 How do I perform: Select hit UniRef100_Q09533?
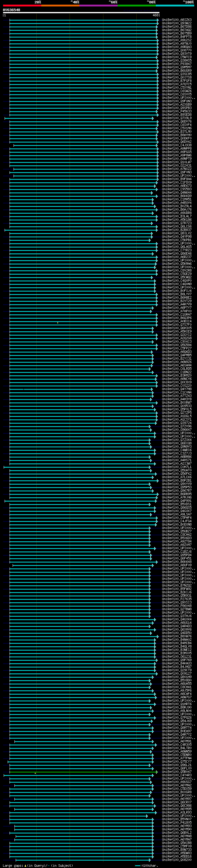tap(177, 406)
